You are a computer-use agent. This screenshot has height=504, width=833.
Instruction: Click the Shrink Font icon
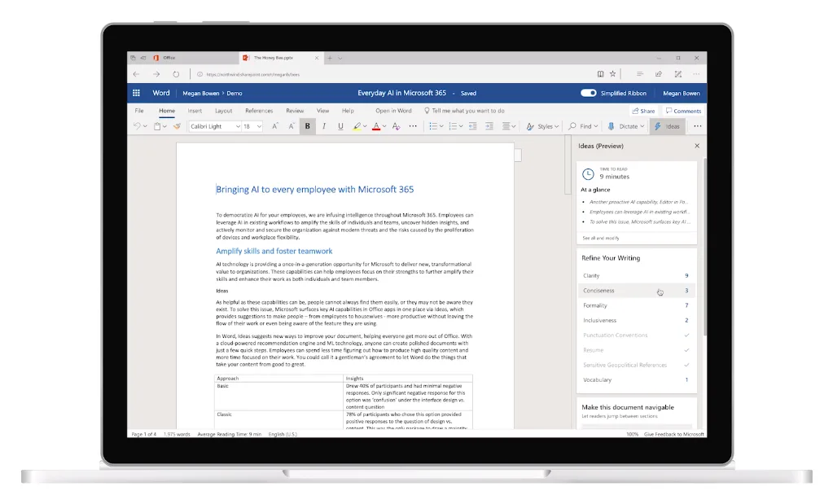pyautogui.click(x=292, y=126)
